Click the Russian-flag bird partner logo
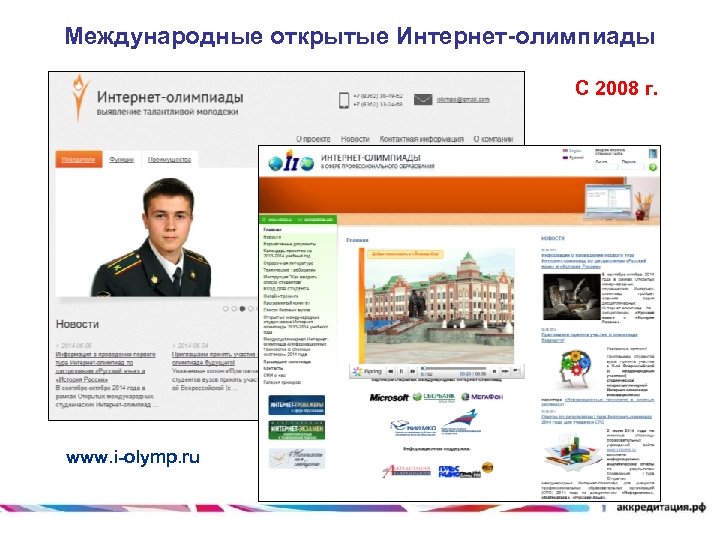This screenshot has height=540, width=720. pyautogui.click(x=461, y=422)
